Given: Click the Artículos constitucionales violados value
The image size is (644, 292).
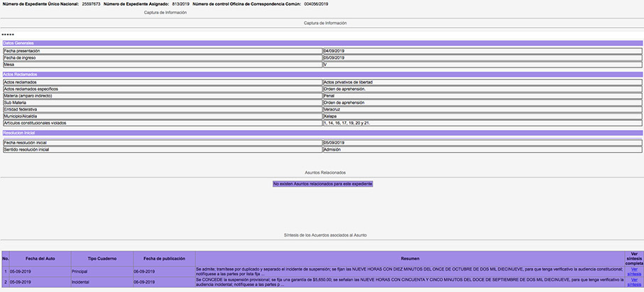Looking at the screenshot, I should (346, 123).
